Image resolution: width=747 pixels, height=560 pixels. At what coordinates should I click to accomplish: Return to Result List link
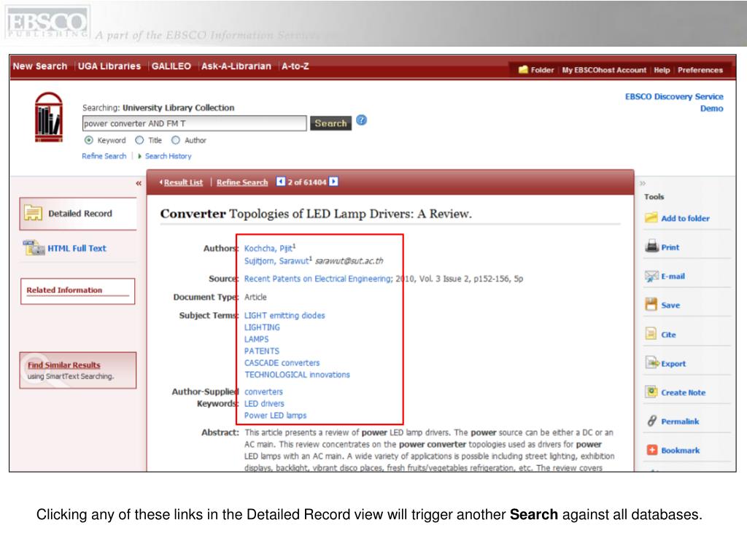click(183, 182)
